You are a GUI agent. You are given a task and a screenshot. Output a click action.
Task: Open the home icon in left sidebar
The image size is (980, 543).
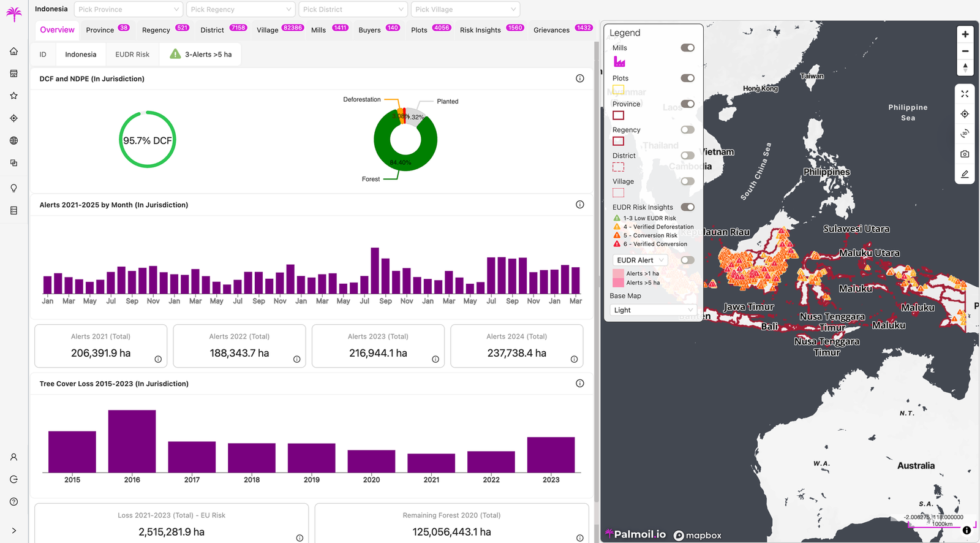pyautogui.click(x=13, y=51)
